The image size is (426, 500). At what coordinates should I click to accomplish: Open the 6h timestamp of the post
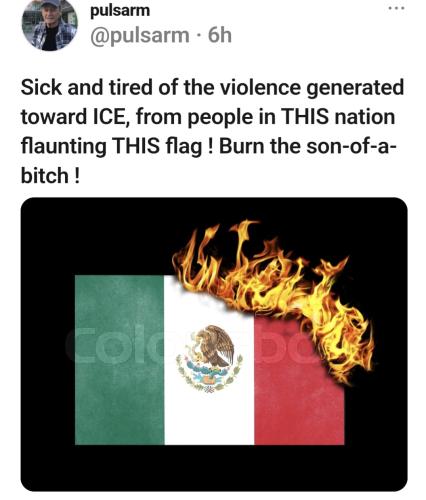click(220, 35)
